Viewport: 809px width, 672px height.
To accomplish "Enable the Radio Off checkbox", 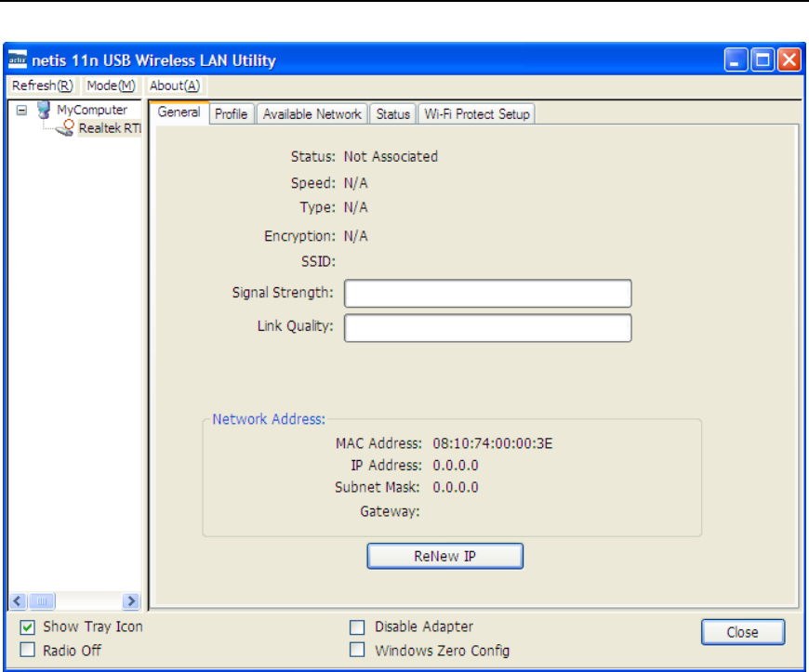I will click(27, 650).
